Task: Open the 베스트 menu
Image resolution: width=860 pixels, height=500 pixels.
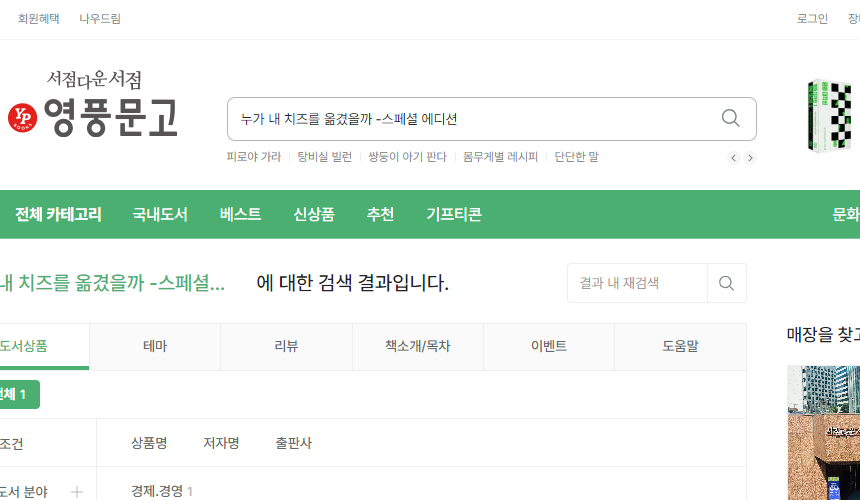Action: pyautogui.click(x=240, y=214)
